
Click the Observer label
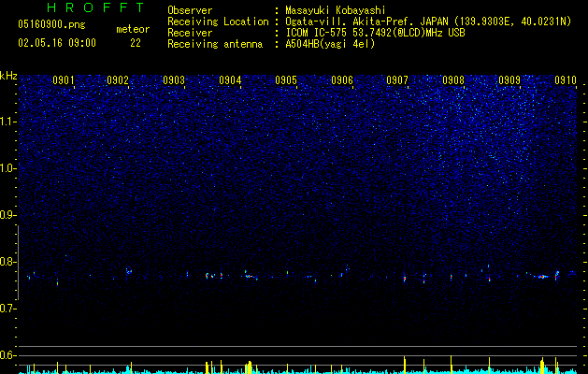(190, 10)
